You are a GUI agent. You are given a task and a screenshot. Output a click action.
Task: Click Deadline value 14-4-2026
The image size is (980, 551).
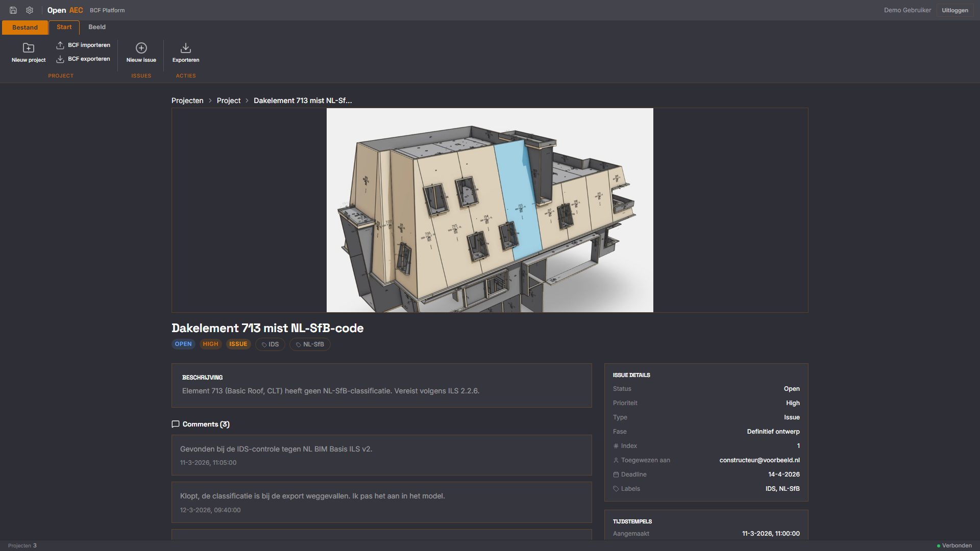coord(784,474)
